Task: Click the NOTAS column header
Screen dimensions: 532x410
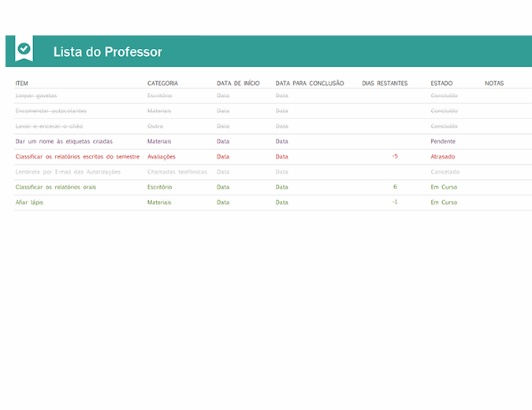Action: [494, 83]
